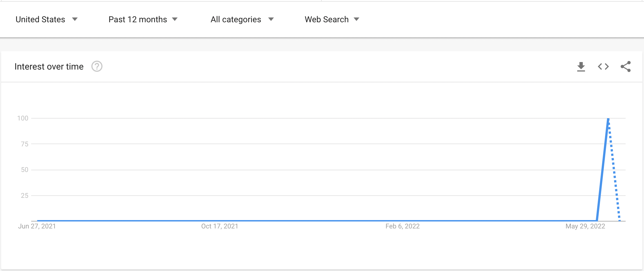Image resolution: width=644 pixels, height=271 pixels.
Task: Click the chart peak at value 100
Action: pos(608,119)
